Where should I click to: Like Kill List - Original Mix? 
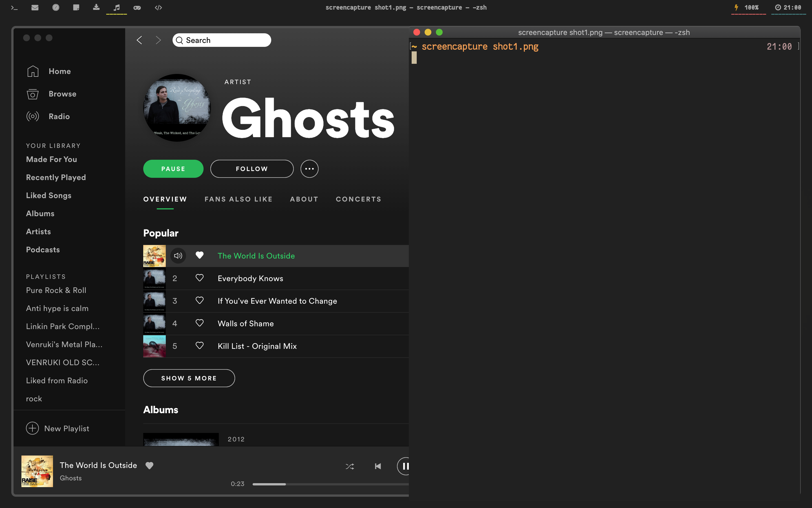click(200, 345)
